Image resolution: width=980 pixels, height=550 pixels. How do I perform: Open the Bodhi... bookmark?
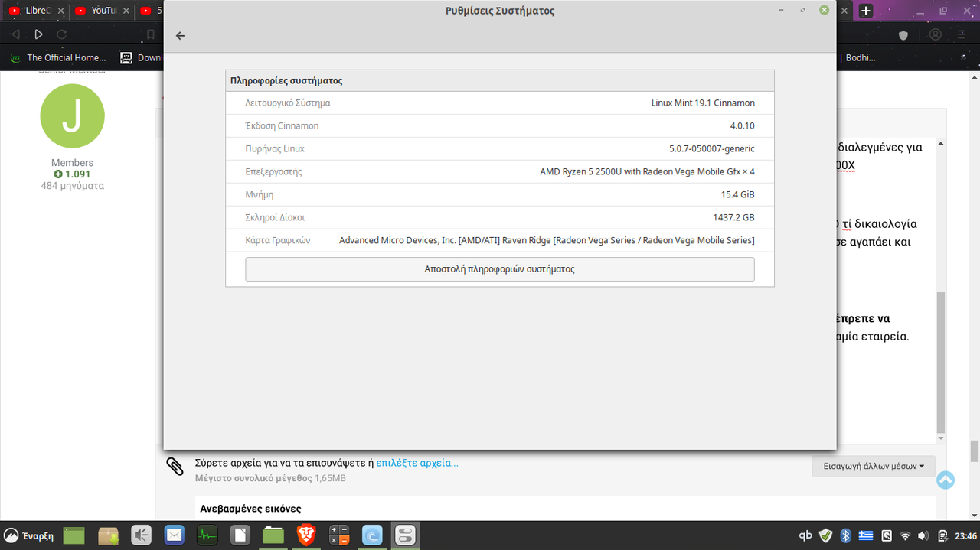click(857, 57)
